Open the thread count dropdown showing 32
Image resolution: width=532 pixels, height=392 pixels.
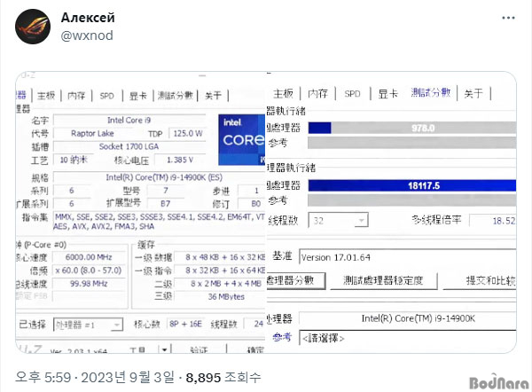tap(339, 221)
